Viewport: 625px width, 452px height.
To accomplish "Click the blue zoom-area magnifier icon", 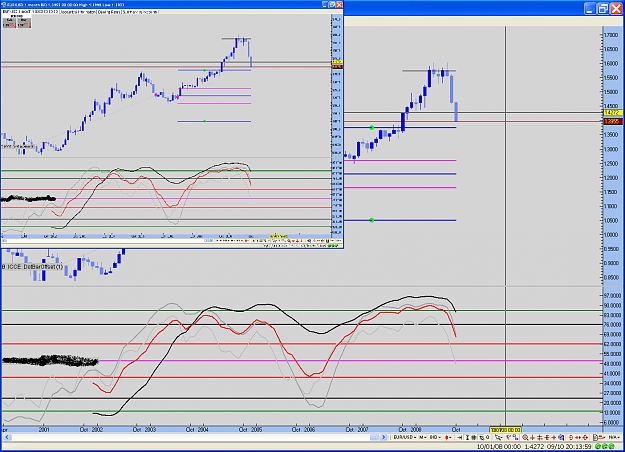I will (x=561, y=437).
